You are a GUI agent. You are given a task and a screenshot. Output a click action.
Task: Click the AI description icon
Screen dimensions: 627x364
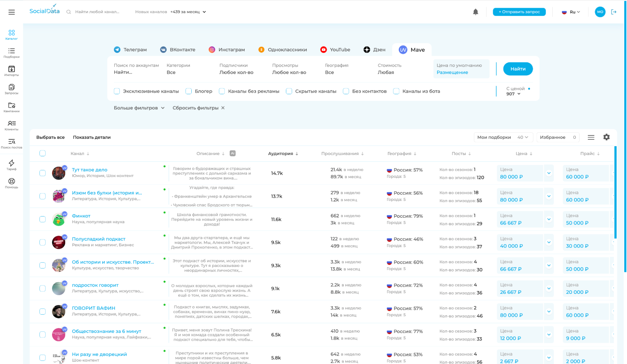pos(232,153)
